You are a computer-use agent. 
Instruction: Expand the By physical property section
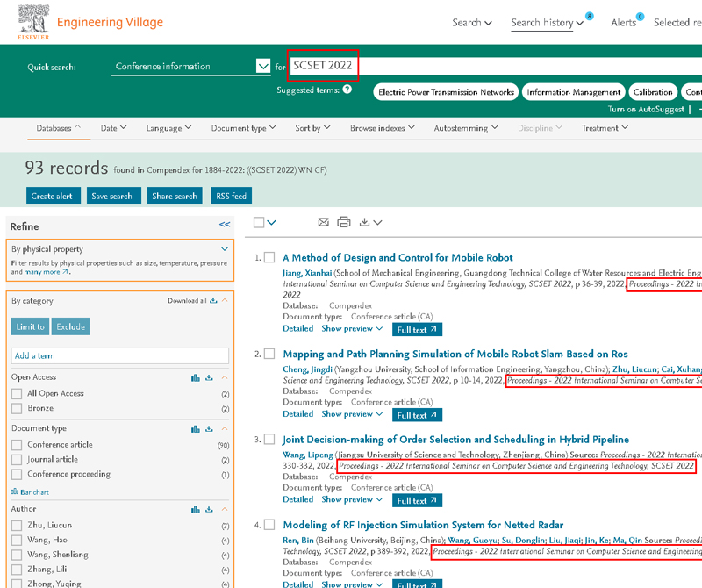[x=225, y=249]
